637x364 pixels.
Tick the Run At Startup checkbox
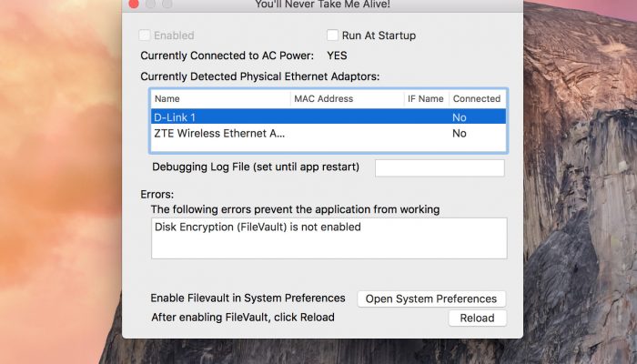click(332, 35)
